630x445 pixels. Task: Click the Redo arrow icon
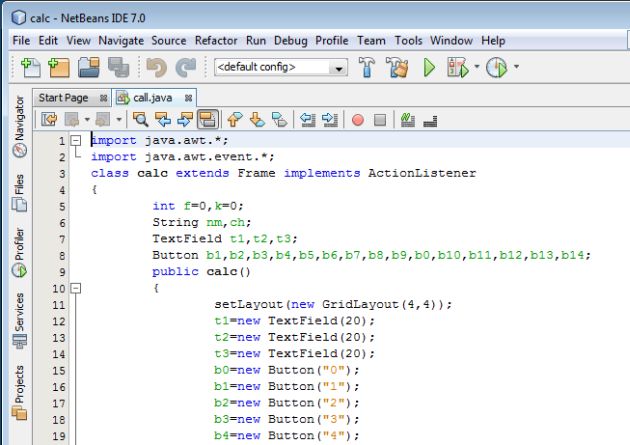pyautogui.click(x=186, y=67)
